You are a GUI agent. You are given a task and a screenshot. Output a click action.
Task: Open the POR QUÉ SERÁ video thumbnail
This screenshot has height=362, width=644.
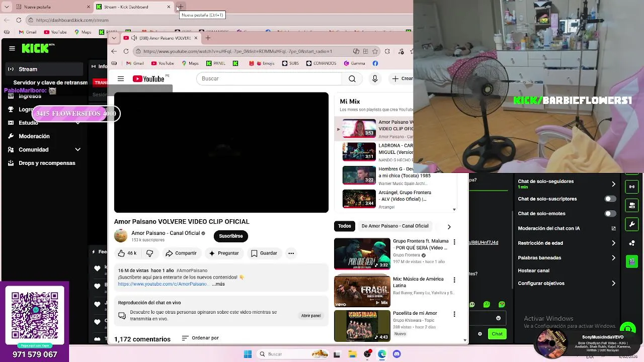[362, 254]
